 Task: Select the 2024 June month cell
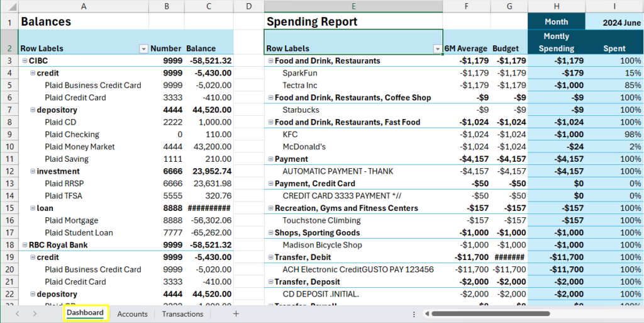614,22
